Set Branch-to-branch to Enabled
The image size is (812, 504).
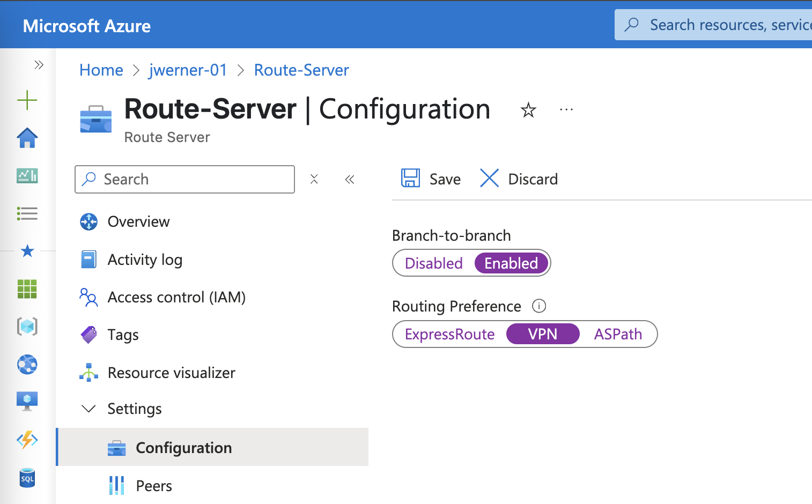coord(511,263)
